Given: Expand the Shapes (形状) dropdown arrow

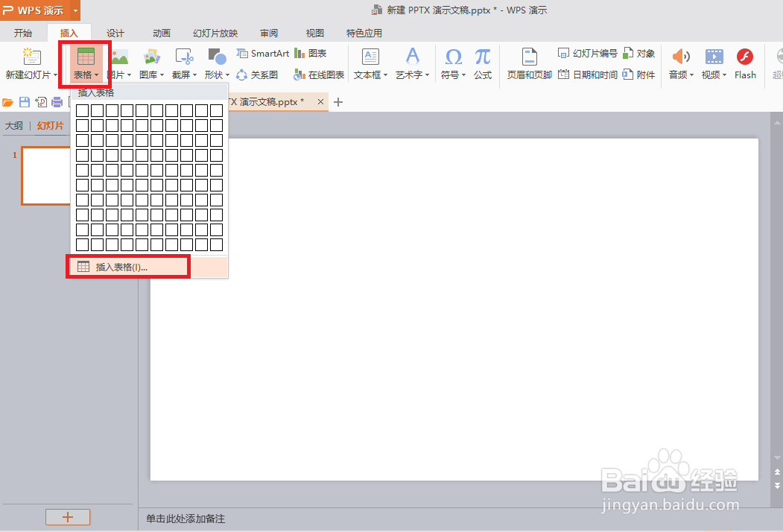Looking at the screenshot, I should pos(227,75).
